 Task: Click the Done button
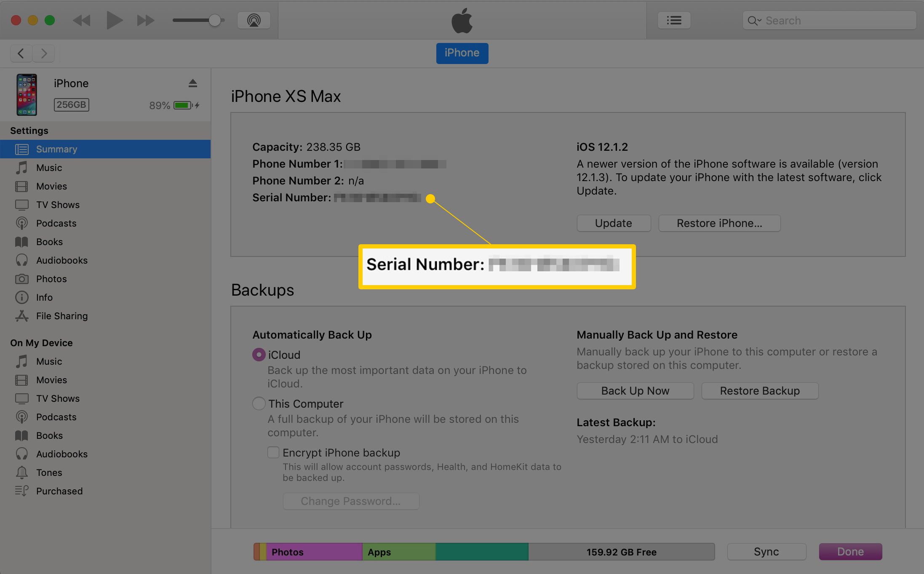(850, 552)
